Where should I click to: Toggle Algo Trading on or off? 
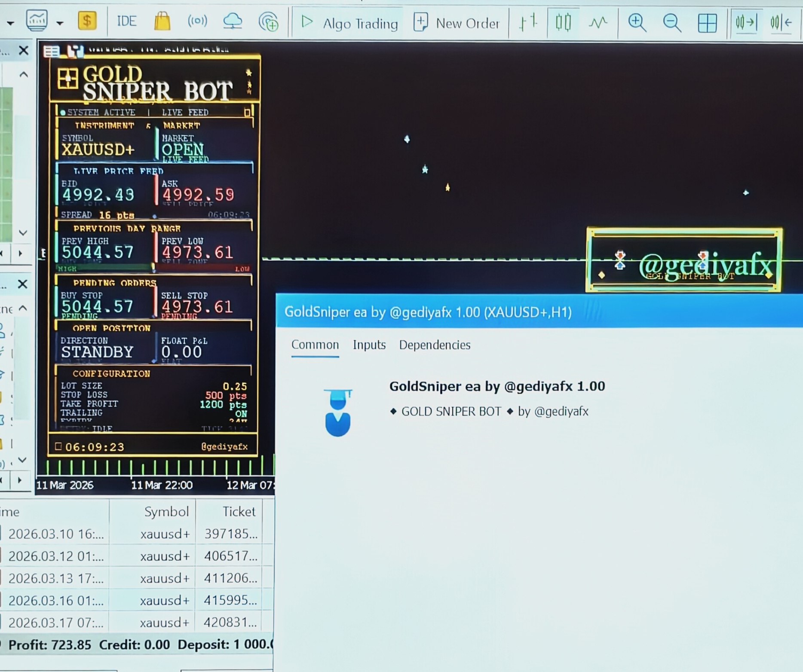[349, 23]
